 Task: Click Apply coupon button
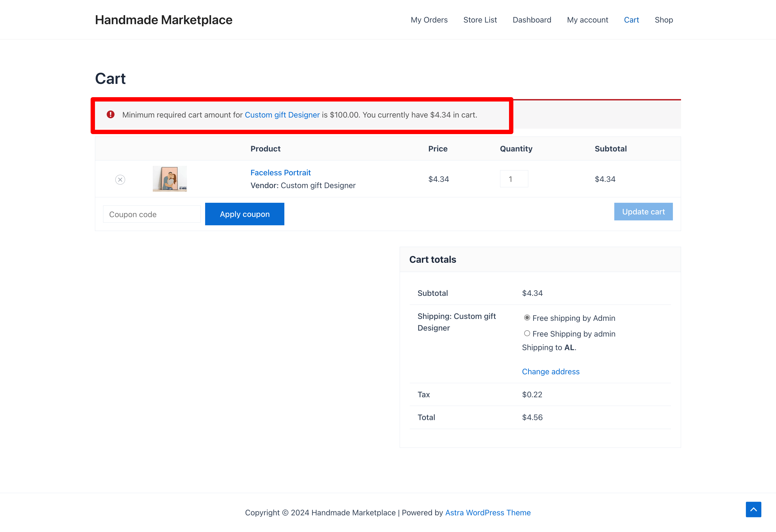click(244, 214)
